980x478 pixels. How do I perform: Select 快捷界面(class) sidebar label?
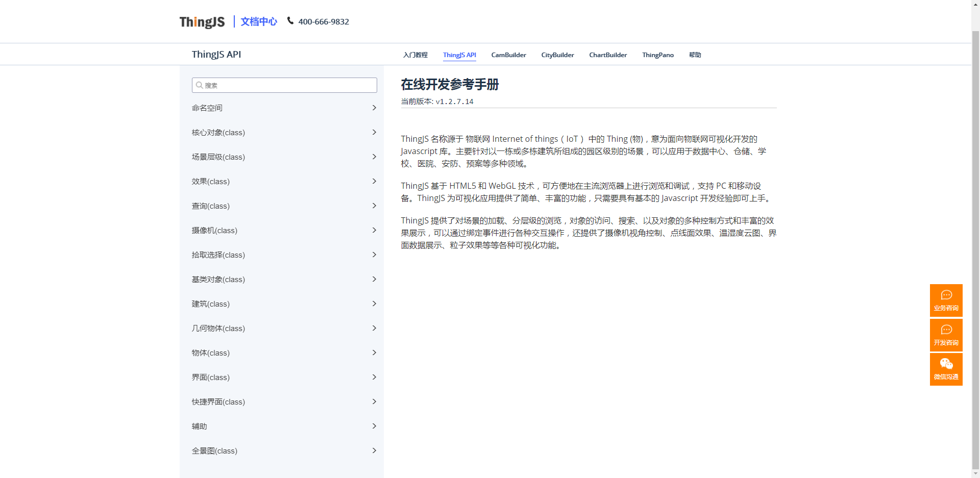click(218, 401)
